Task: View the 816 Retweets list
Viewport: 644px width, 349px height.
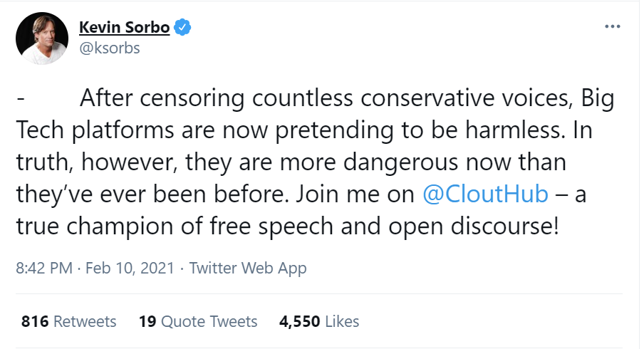Action: pyautogui.click(x=69, y=321)
